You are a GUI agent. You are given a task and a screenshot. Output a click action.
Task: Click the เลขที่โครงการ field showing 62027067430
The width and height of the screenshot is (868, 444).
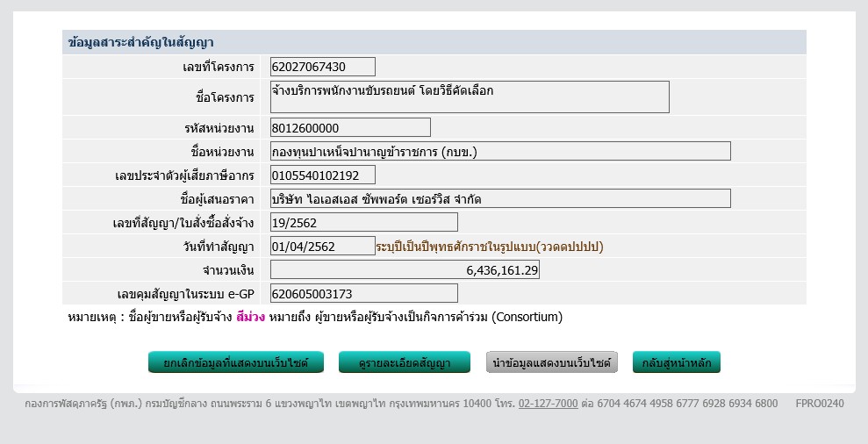tap(322, 67)
